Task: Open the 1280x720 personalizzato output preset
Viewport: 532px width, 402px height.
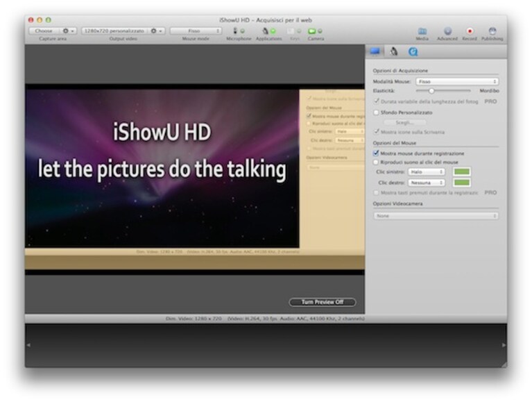Action: 114,31
